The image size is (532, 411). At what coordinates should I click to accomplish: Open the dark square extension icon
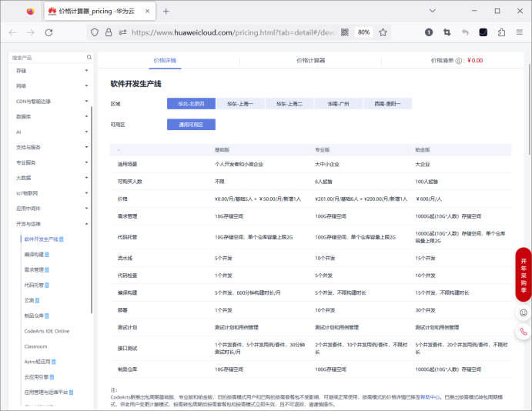click(x=483, y=32)
